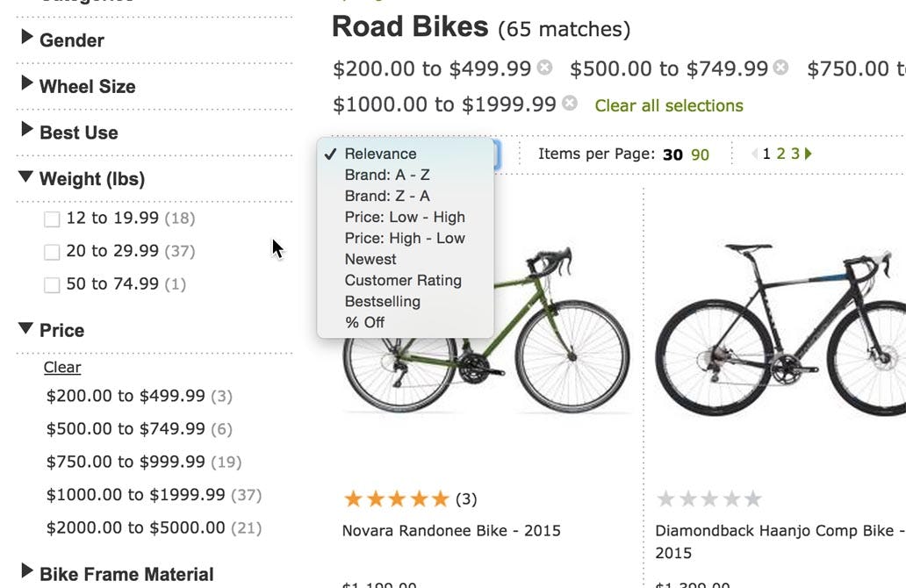Click the previous page arrow

[754, 154]
